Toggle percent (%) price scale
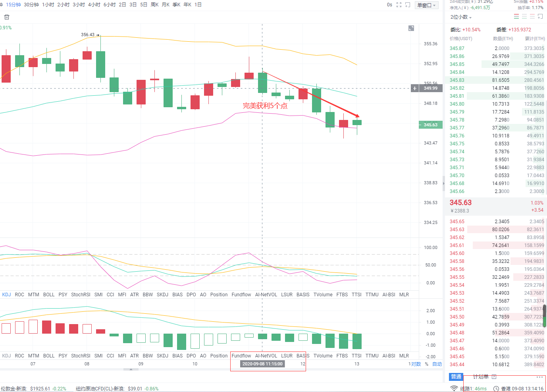This screenshot has width=547, height=392. 427,364
